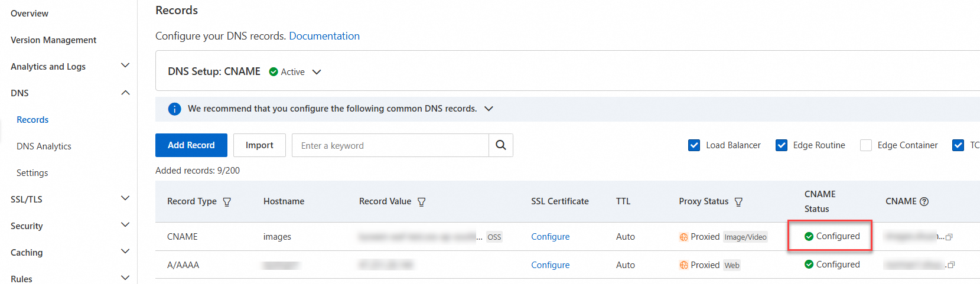Open Record Value filter funnel
Viewport: 980px width, 284px height.
pyautogui.click(x=422, y=202)
